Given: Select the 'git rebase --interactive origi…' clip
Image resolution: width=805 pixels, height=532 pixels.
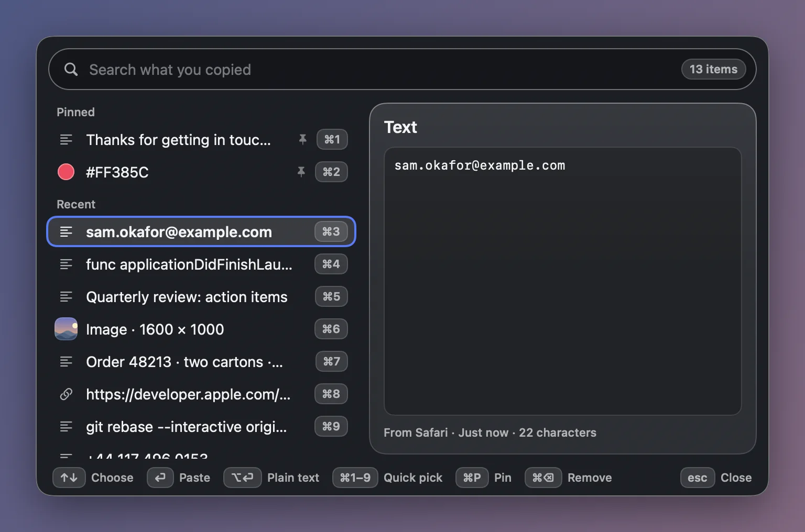Looking at the screenshot, I should [201, 426].
